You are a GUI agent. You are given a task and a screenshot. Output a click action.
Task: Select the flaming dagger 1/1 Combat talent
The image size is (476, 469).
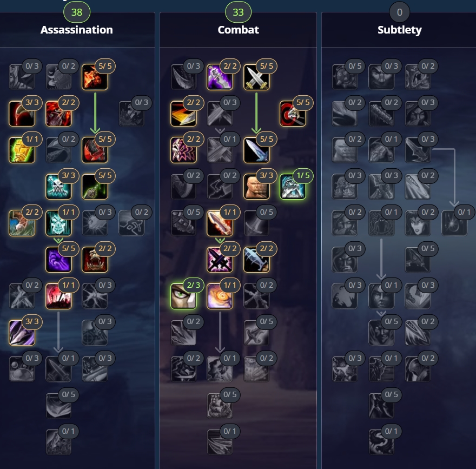coord(220,223)
